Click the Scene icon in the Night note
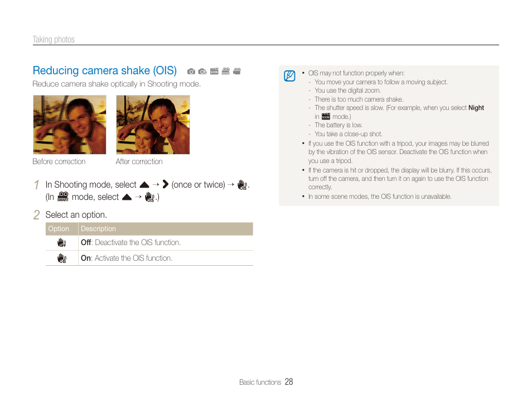This screenshot has width=532, height=402. [x=326, y=117]
